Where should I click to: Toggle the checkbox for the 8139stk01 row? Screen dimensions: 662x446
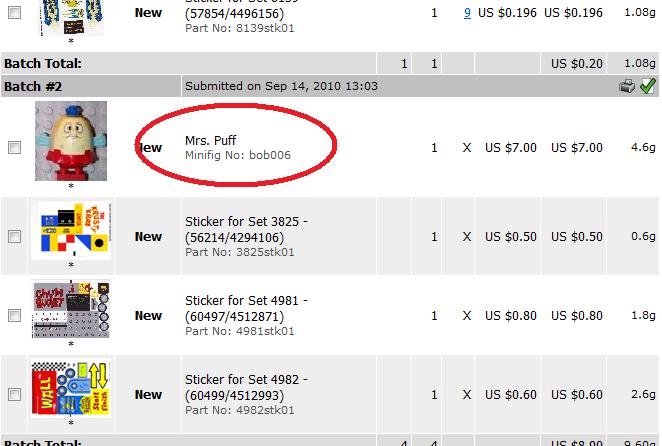tap(14, 14)
